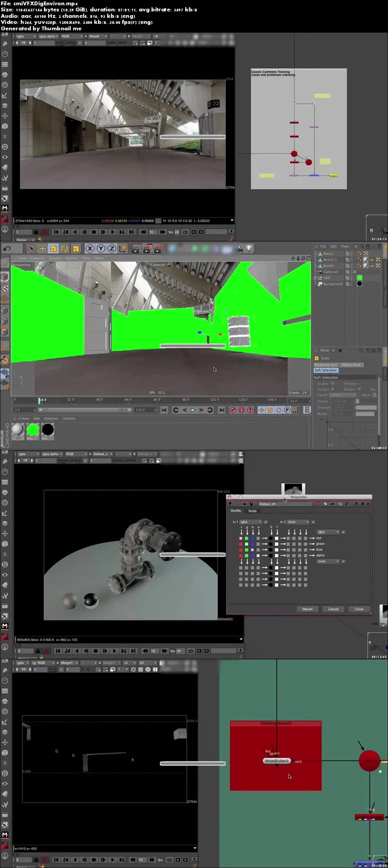The width and height of the screenshot is (388, 868).
Task: Toggle the Y axis lock in Cinema 4D
Action: [101, 249]
